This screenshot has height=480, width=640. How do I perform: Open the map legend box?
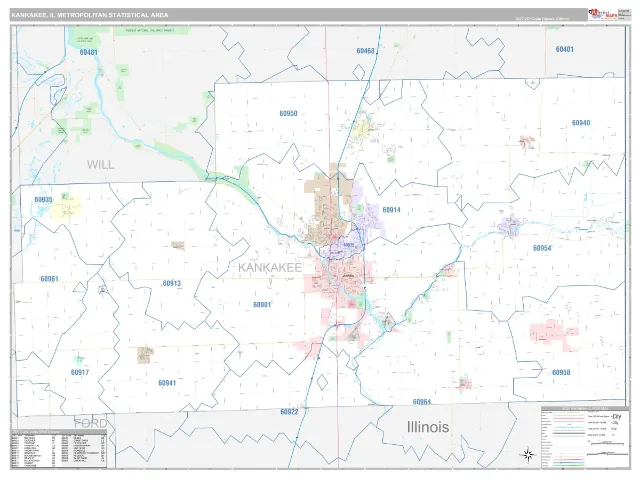[x=585, y=437]
